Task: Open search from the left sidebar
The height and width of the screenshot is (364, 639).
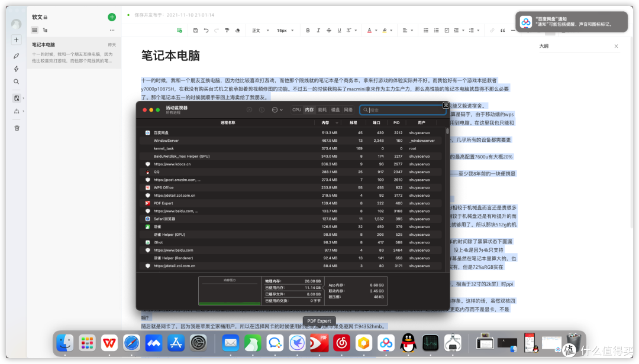Action: [x=16, y=82]
